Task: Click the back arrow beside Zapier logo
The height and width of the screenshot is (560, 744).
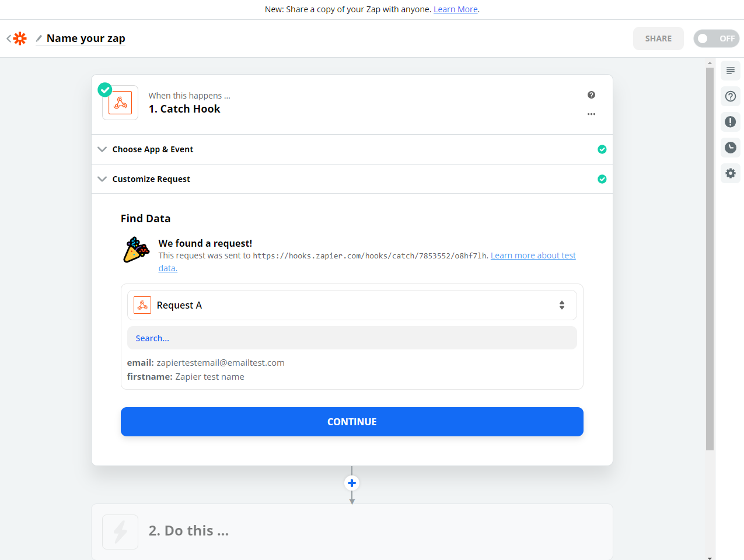Action: pyautogui.click(x=9, y=38)
